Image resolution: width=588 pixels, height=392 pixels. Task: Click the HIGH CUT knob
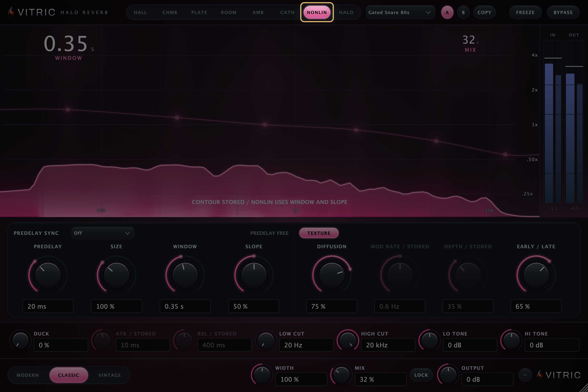pyautogui.click(x=348, y=341)
